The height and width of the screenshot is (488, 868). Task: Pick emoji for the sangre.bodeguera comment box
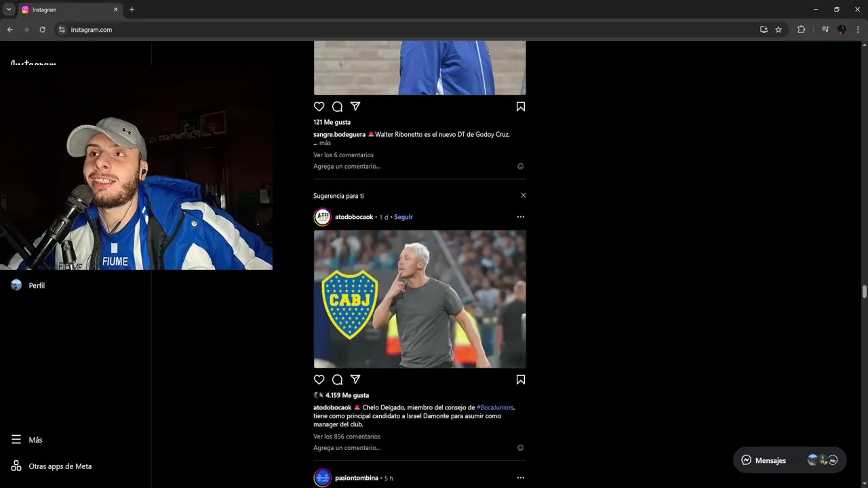point(521,166)
